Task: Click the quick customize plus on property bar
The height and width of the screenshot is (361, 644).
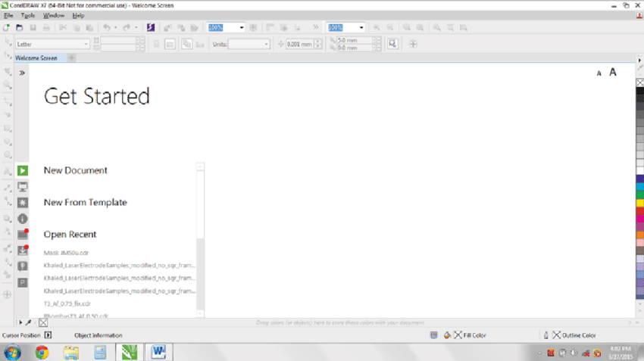Action: point(413,44)
